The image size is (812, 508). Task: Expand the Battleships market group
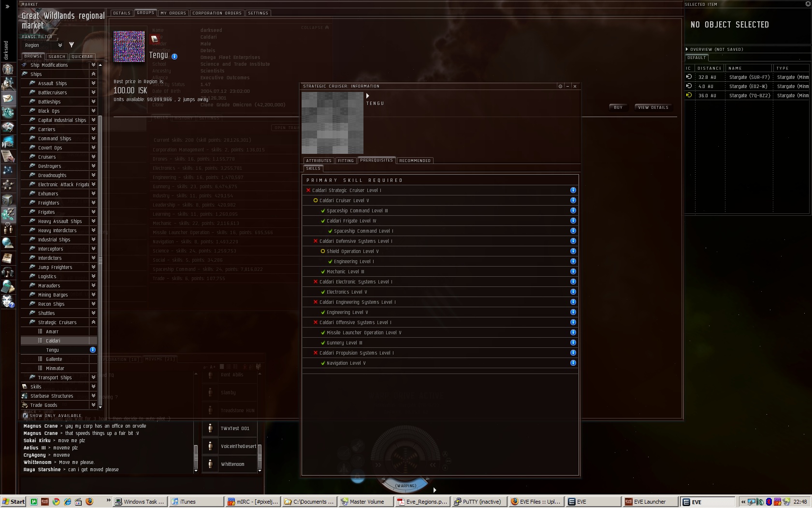coord(93,102)
